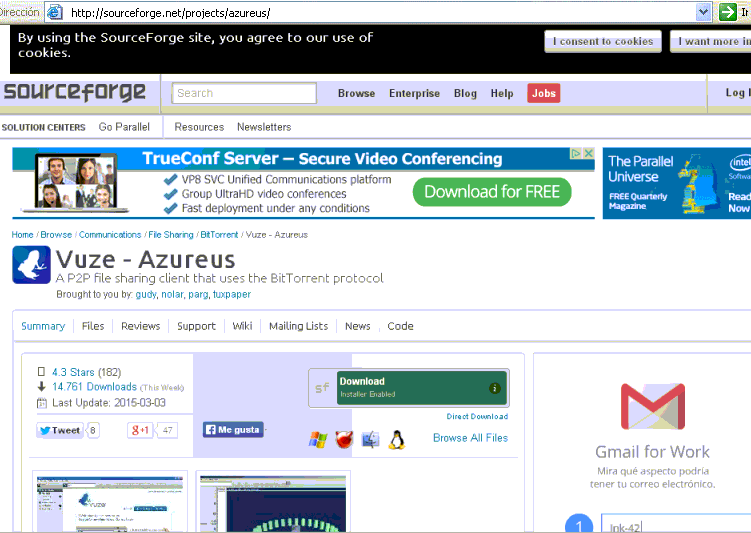Switch to the Files tab
751x533 pixels.
[x=93, y=326]
